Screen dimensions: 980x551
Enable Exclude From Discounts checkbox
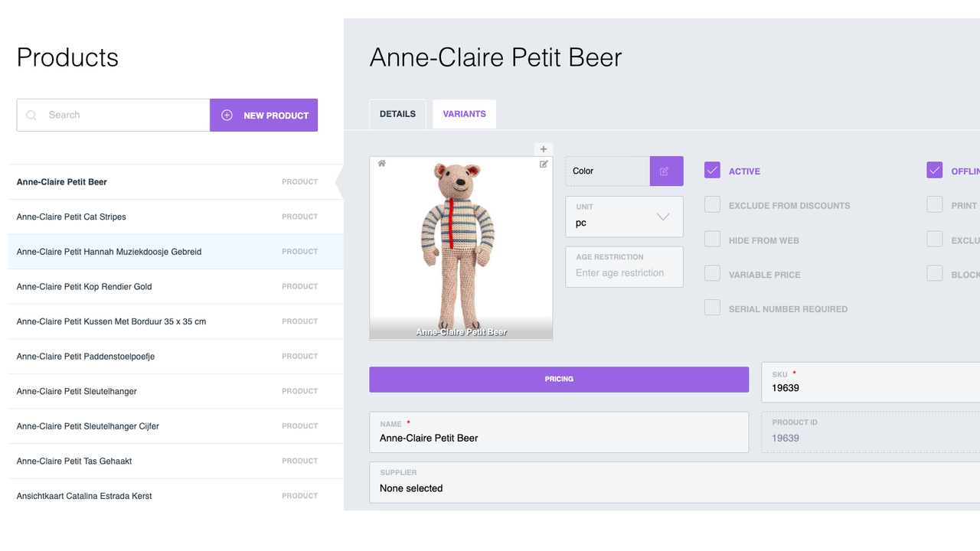(x=712, y=204)
